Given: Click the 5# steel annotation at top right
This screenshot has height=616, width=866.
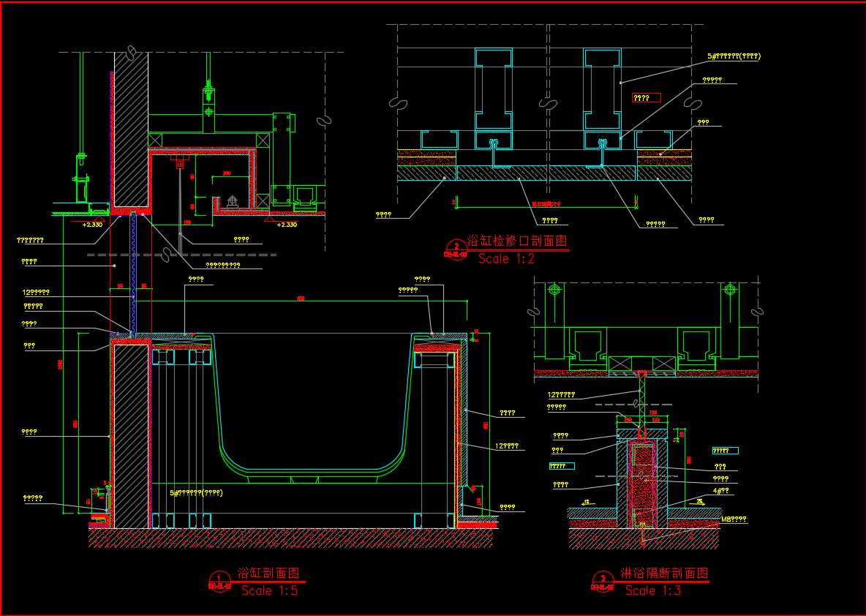Looking at the screenshot, I should pyautogui.click(x=734, y=56).
